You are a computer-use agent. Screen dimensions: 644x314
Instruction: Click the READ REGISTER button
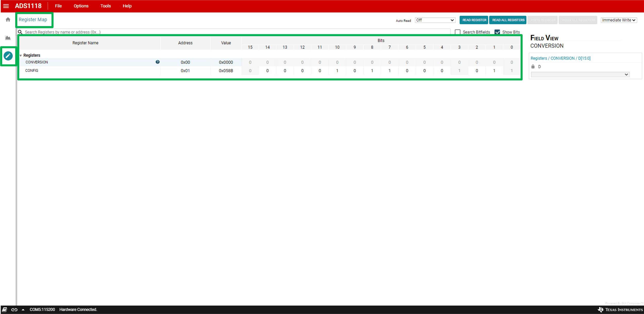click(x=474, y=20)
